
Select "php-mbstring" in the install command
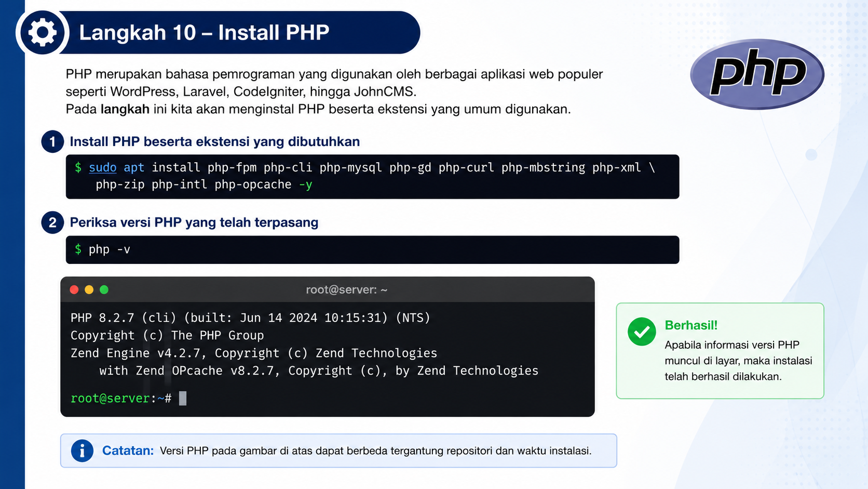[x=543, y=167]
